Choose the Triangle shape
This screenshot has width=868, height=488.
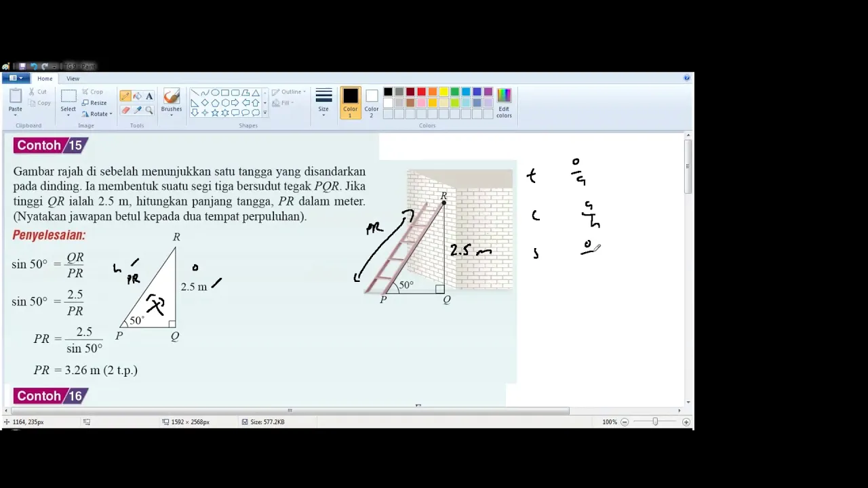pyautogui.click(x=256, y=93)
